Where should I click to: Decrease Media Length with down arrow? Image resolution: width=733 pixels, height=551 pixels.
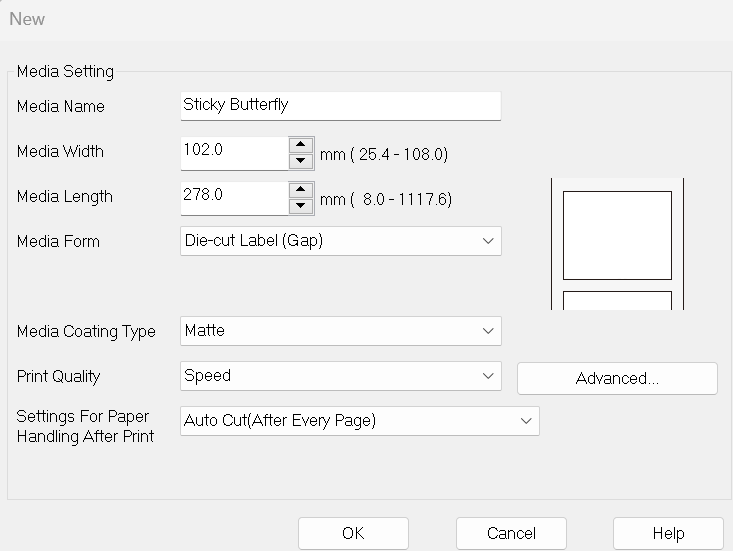click(x=300, y=206)
